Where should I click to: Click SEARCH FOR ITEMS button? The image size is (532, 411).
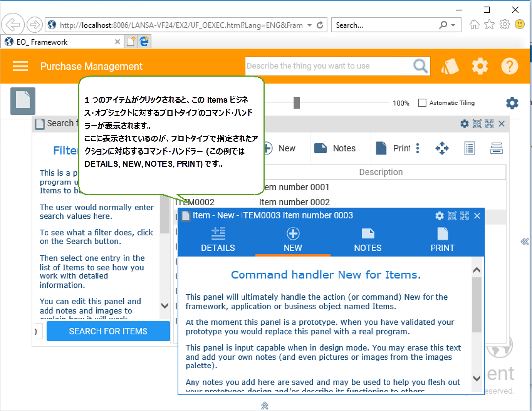[108, 331]
